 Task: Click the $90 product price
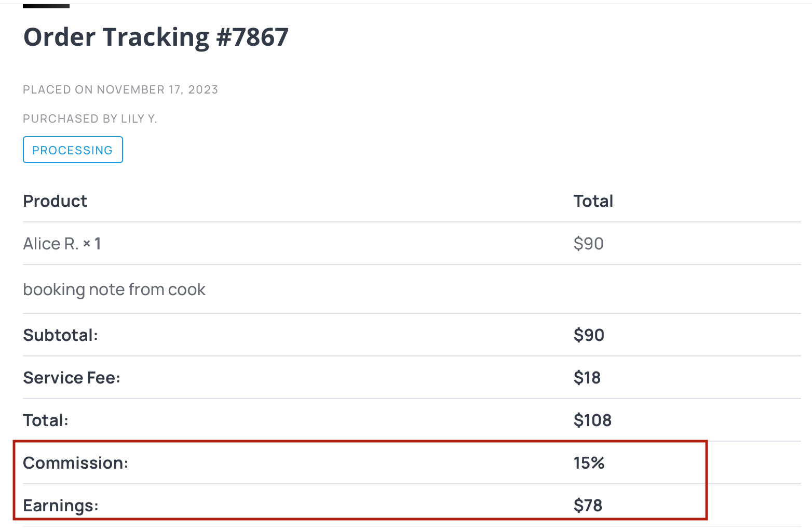(589, 244)
